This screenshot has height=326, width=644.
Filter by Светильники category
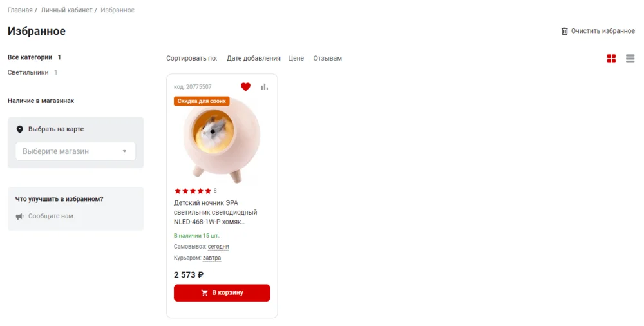28,72
